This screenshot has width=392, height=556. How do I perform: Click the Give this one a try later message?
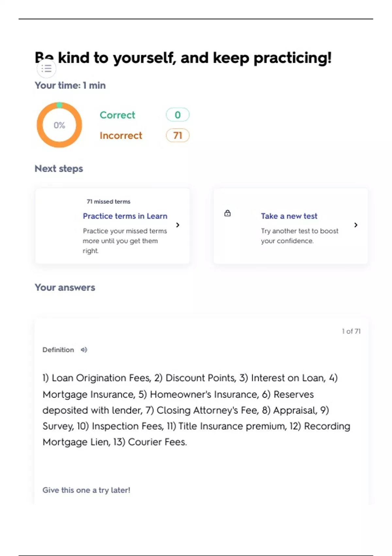(x=86, y=490)
